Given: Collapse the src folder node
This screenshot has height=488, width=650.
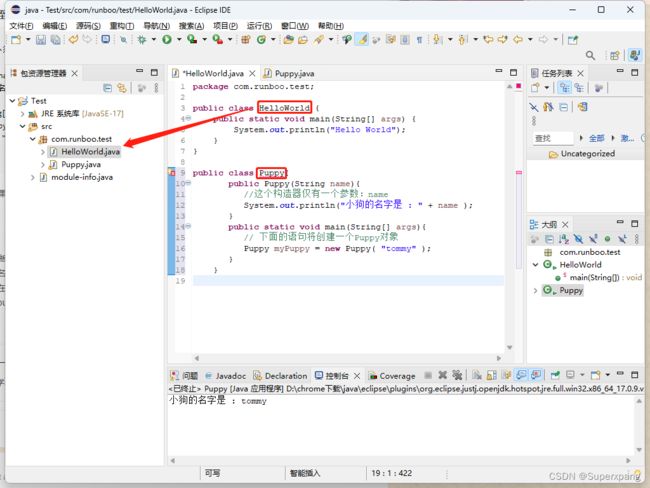Looking at the screenshot, I should (22, 126).
